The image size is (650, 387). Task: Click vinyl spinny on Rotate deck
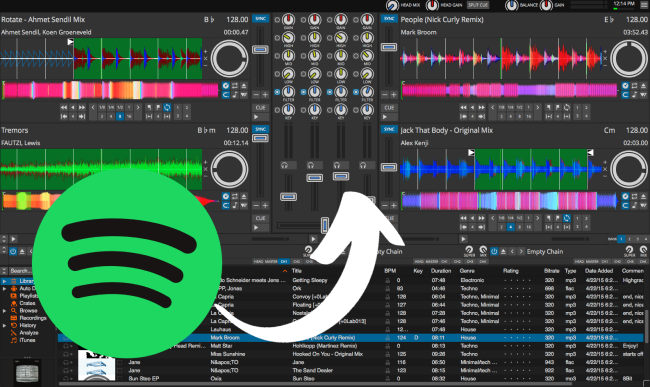(230, 58)
